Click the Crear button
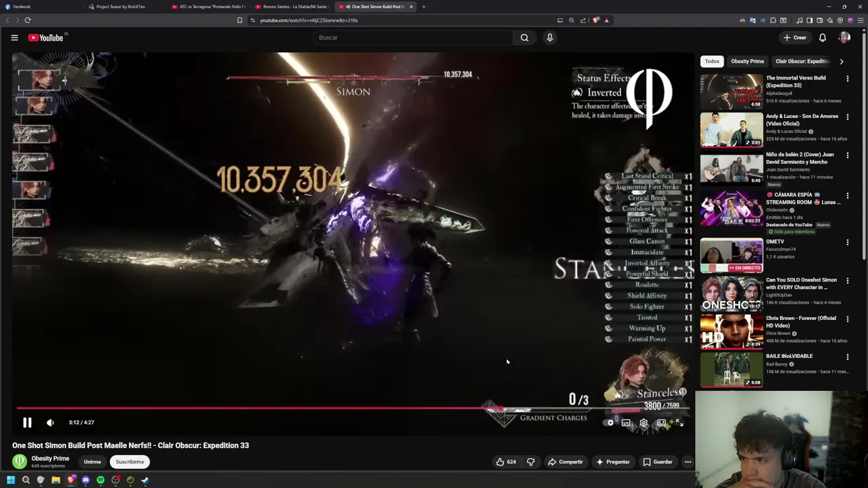This screenshot has width=868, height=488. click(795, 38)
